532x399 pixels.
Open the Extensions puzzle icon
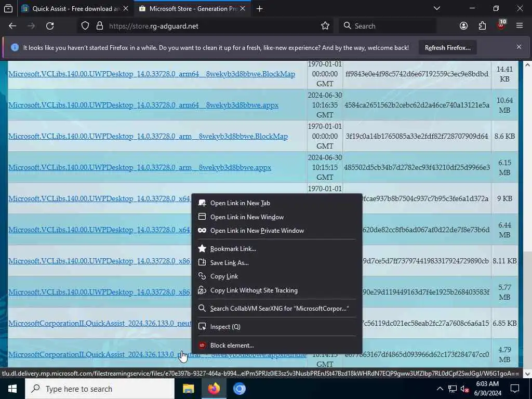point(482,26)
